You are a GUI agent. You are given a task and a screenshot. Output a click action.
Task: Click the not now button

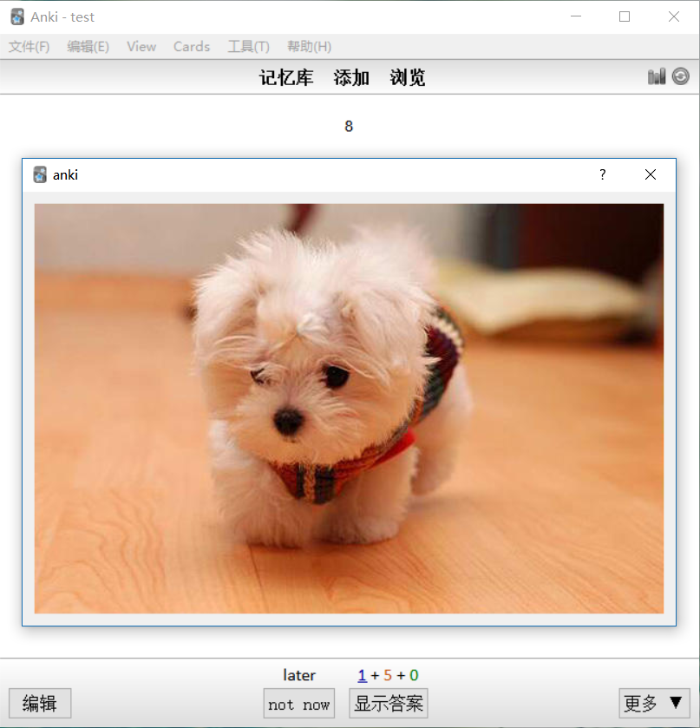point(299,703)
